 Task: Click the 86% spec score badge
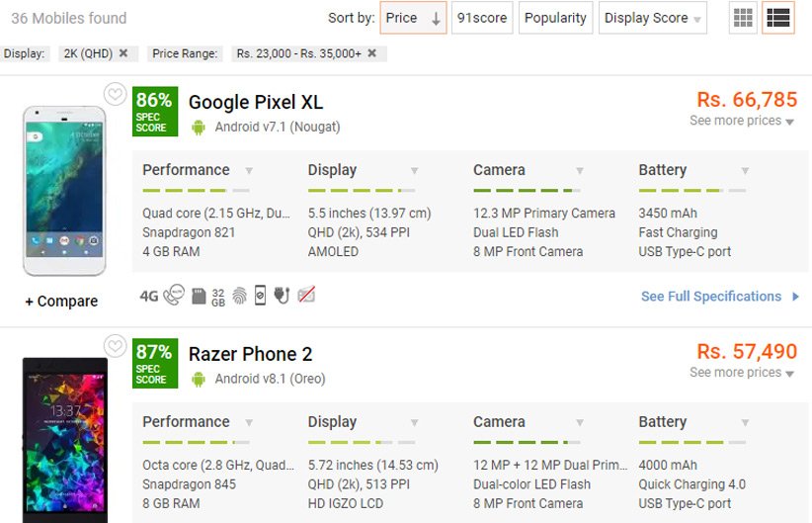coord(155,111)
